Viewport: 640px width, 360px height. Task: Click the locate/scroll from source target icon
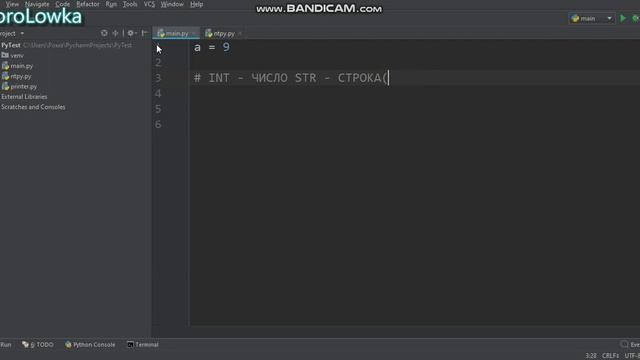tap(104, 33)
